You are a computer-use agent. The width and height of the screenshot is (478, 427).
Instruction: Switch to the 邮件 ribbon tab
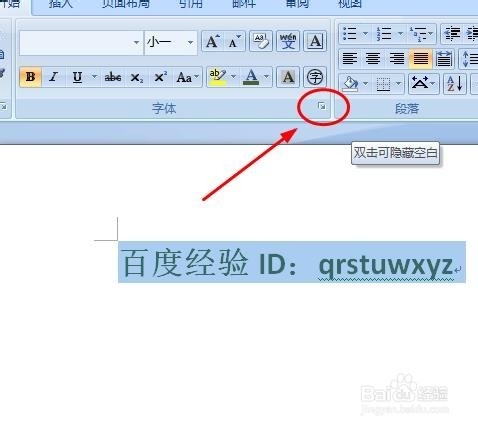point(244,3)
